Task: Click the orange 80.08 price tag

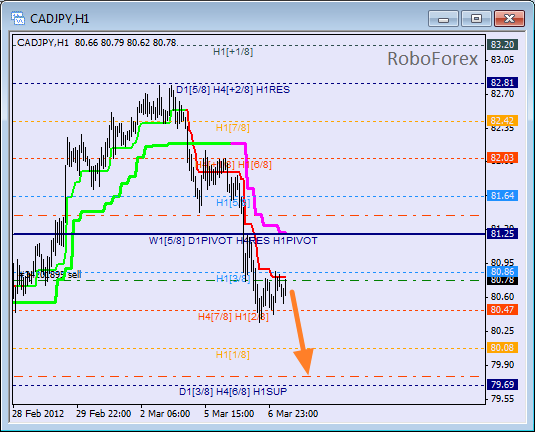Action: tap(502, 348)
